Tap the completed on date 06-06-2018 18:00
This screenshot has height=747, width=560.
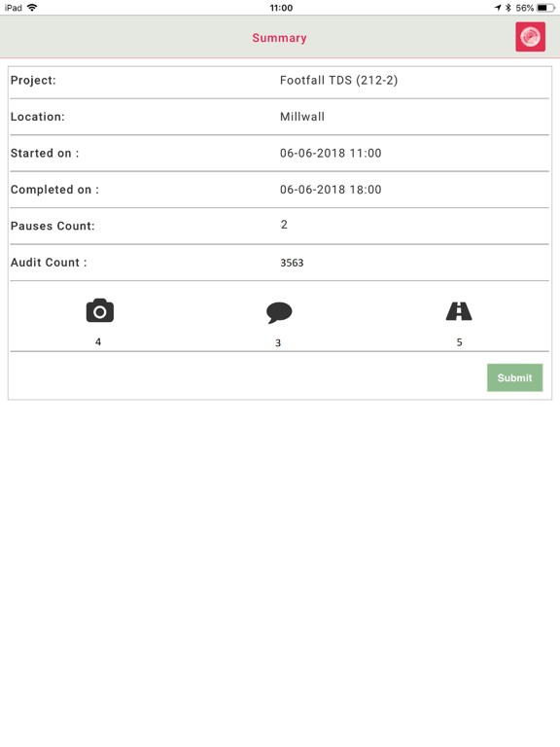331,190
